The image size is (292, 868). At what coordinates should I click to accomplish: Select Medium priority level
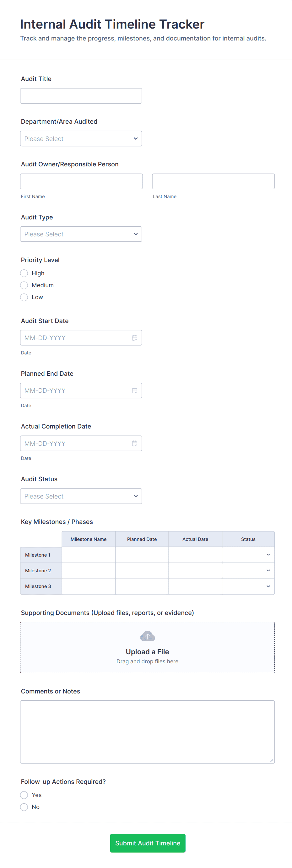pos(24,285)
